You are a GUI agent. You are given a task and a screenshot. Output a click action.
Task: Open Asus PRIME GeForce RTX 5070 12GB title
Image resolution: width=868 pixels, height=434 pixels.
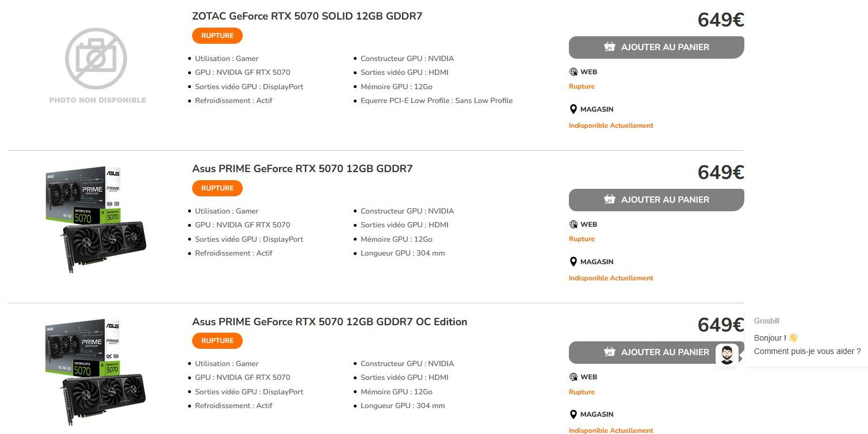302,169
